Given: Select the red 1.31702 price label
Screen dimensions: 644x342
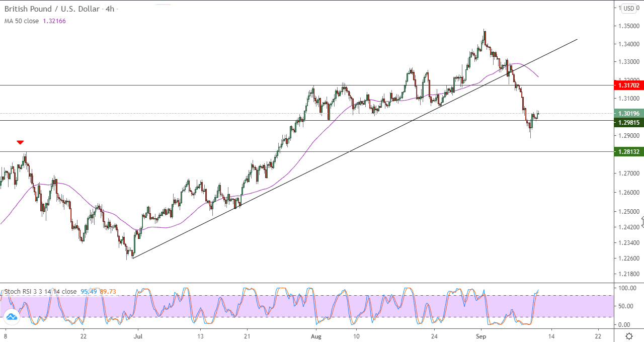Looking at the screenshot, I should tap(629, 85).
